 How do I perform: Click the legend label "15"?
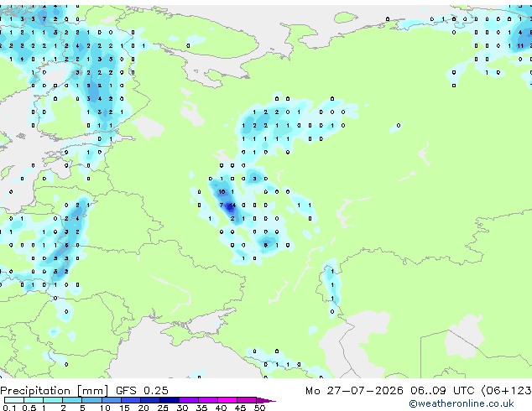[x=124, y=408]
